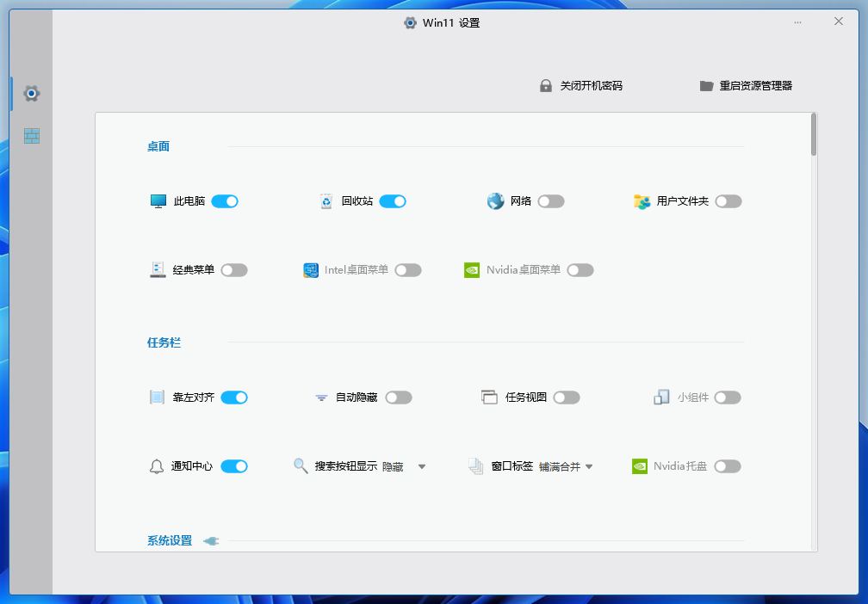Screen dimensions: 868x604
Task: Click the 用户文件夹 folder icon
Action: click(x=642, y=201)
